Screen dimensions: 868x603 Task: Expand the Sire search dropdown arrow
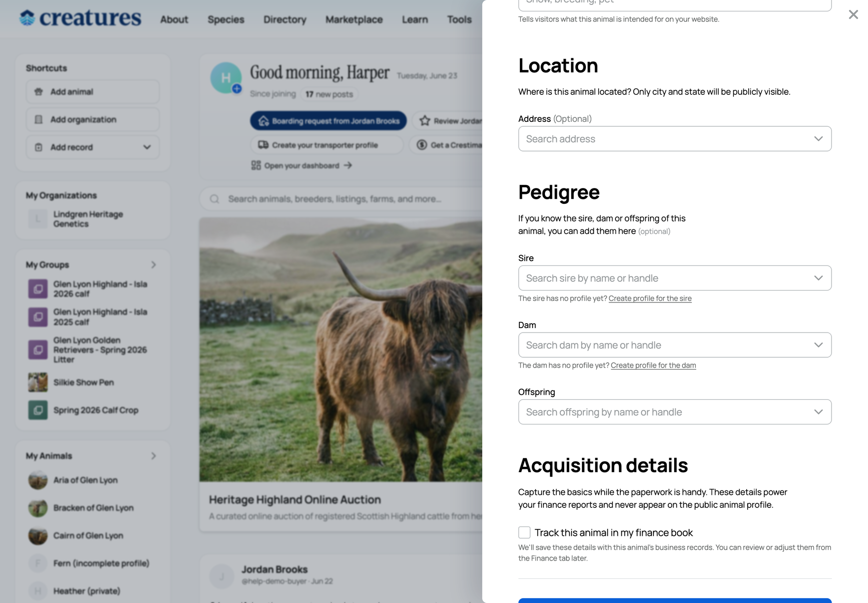819,278
